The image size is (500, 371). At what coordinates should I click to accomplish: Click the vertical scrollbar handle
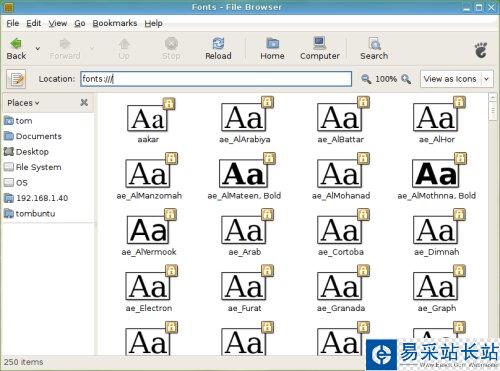[493, 110]
